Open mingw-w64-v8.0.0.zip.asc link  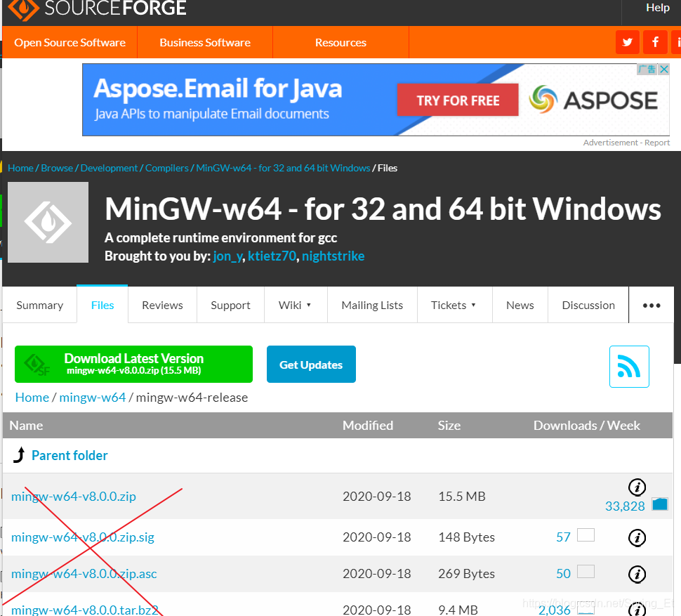click(x=84, y=574)
